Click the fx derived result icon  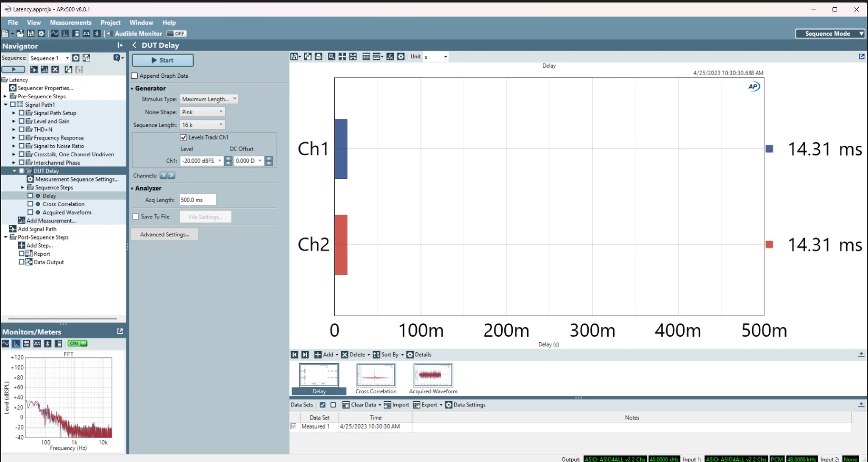pyautogui.click(x=390, y=56)
